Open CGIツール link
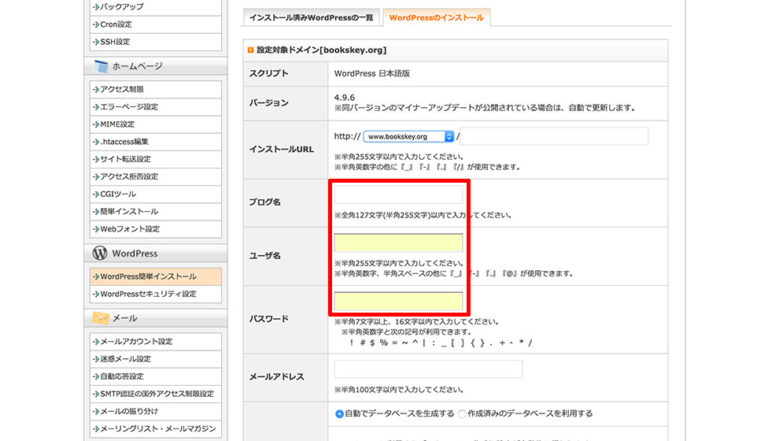This screenshot has height=441, width=768. coord(118,194)
